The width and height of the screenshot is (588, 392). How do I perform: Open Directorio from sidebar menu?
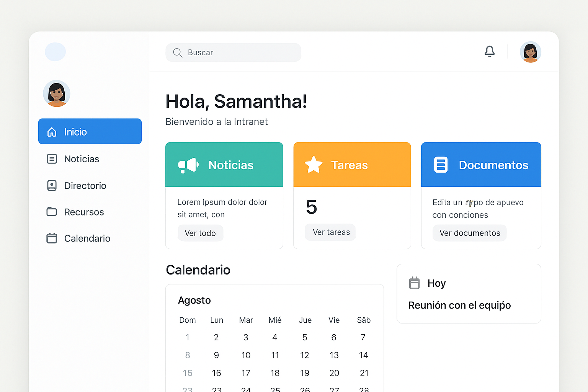pyautogui.click(x=85, y=186)
